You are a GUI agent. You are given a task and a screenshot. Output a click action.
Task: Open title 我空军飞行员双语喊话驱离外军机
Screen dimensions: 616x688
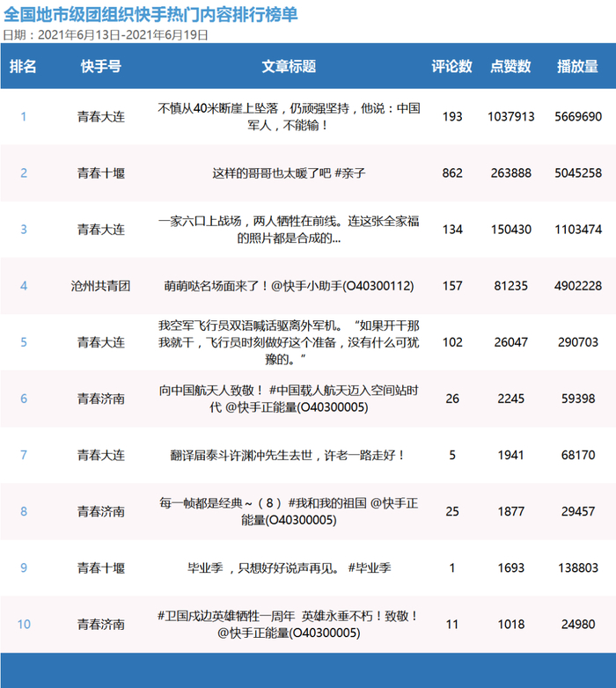click(289, 342)
